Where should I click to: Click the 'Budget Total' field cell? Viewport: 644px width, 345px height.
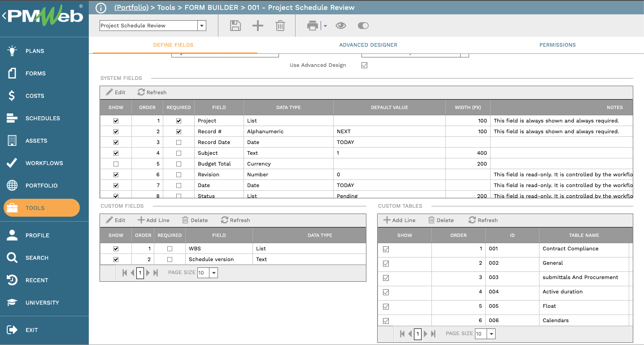coord(219,164)
